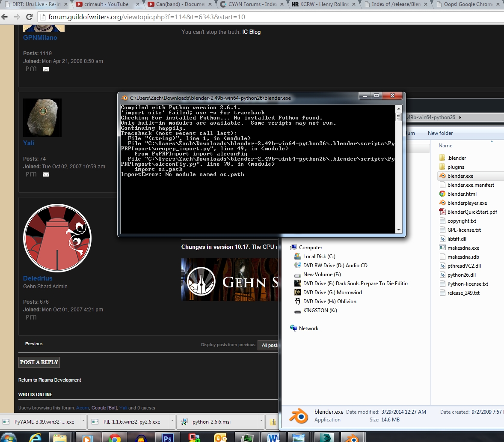This screenshot has width=504, height=442.
Task: Click 'Return to Plasma Development' link
Action: click(x=50, y=380)
